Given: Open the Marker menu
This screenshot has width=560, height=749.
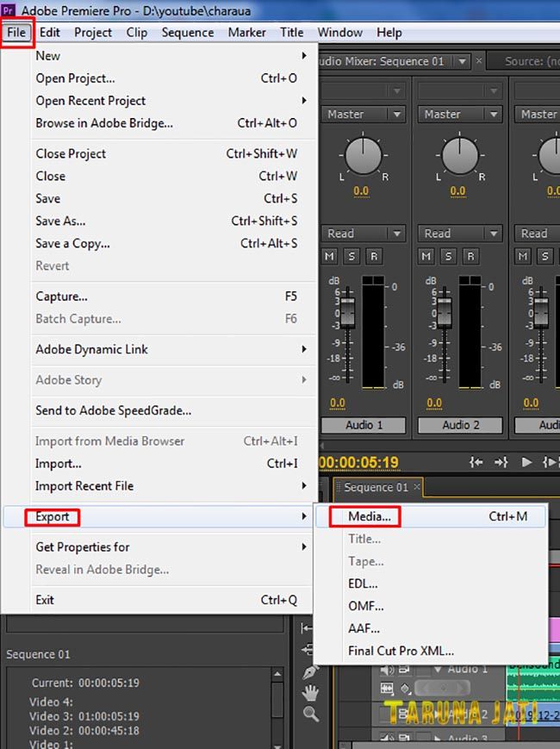Looking at the screenshot, I should [246, 32].
